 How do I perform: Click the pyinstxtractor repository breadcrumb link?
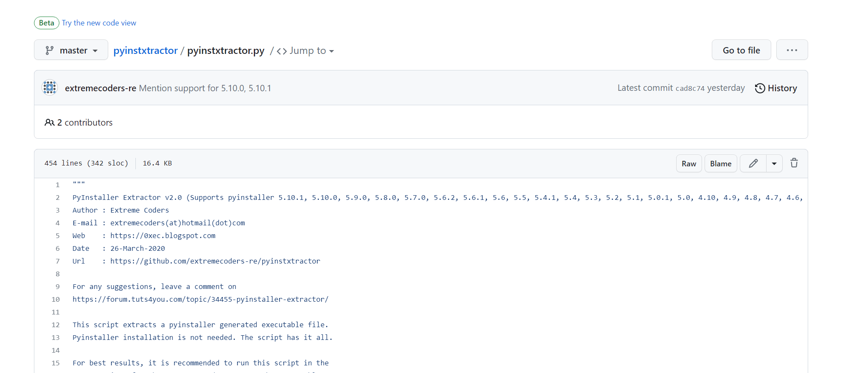click(x=146, y=50)
